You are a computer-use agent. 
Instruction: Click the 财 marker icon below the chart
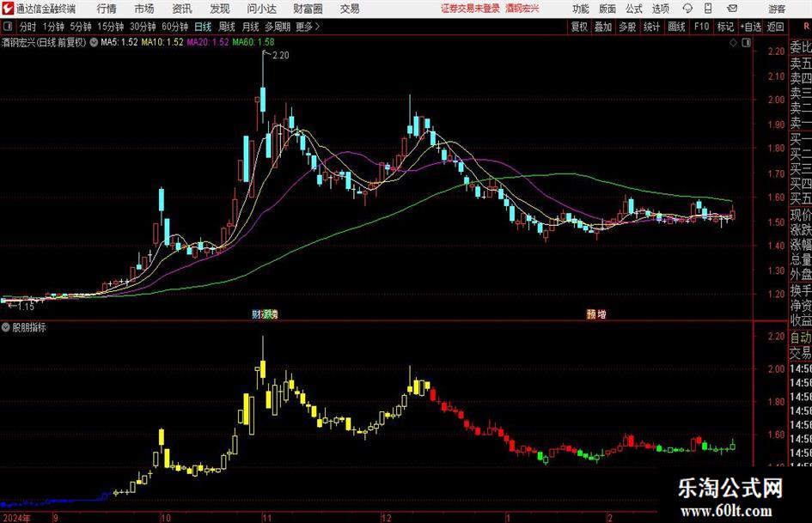pos(256,313)
